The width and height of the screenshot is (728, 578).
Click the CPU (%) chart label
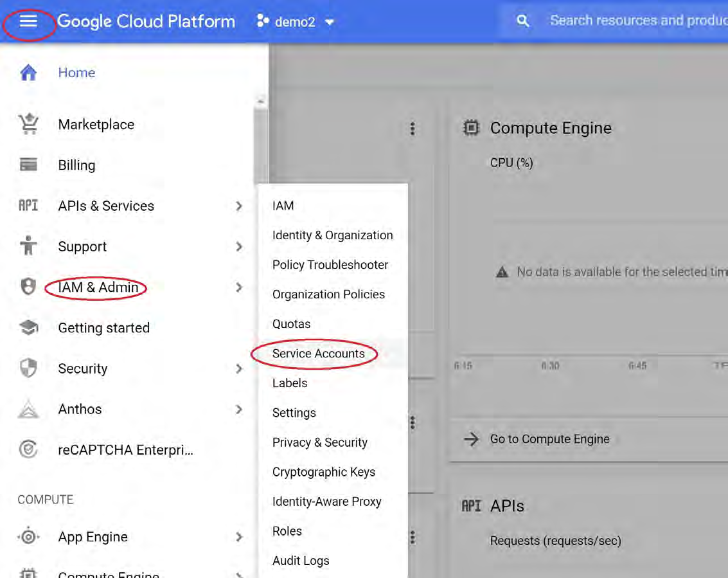point(511,163)
